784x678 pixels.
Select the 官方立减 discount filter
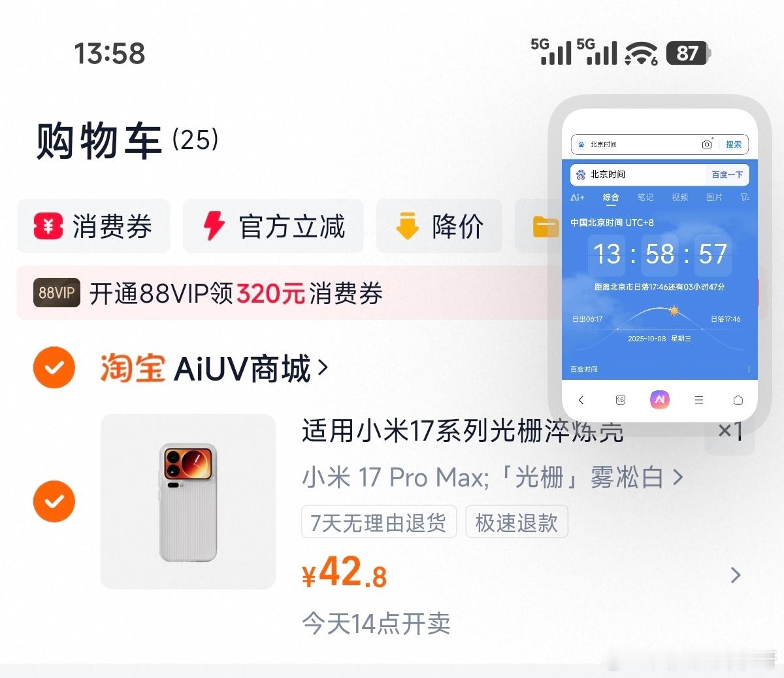tap(273, 226)
